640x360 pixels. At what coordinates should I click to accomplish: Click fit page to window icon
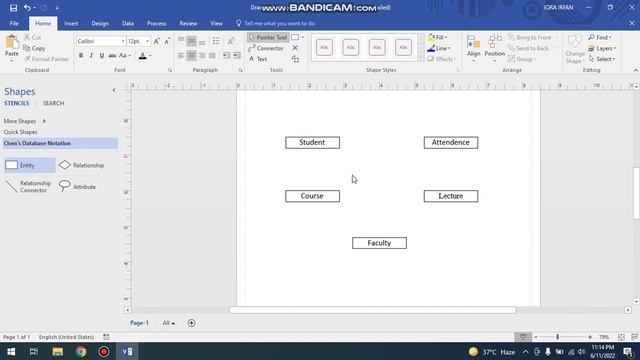[x=621, y=337]
